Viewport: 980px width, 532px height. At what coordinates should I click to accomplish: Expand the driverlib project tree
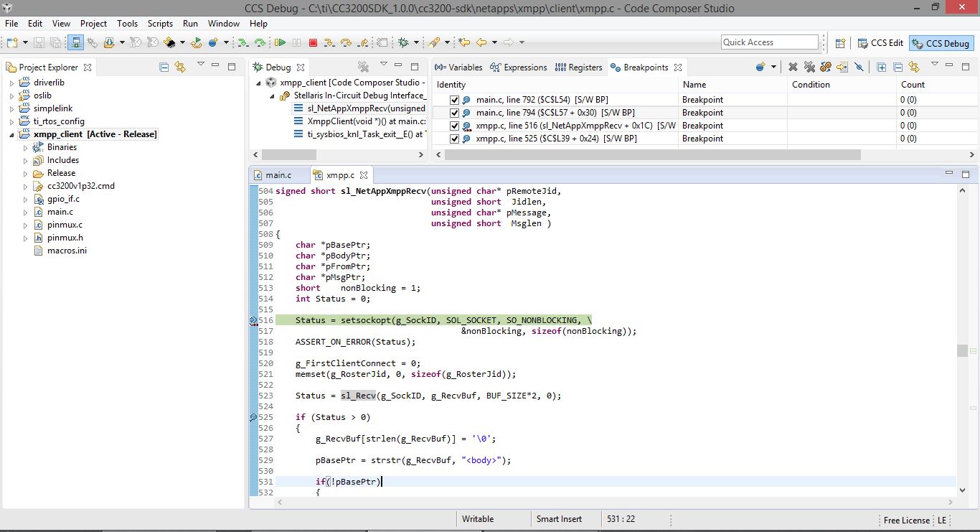(11, 83)
